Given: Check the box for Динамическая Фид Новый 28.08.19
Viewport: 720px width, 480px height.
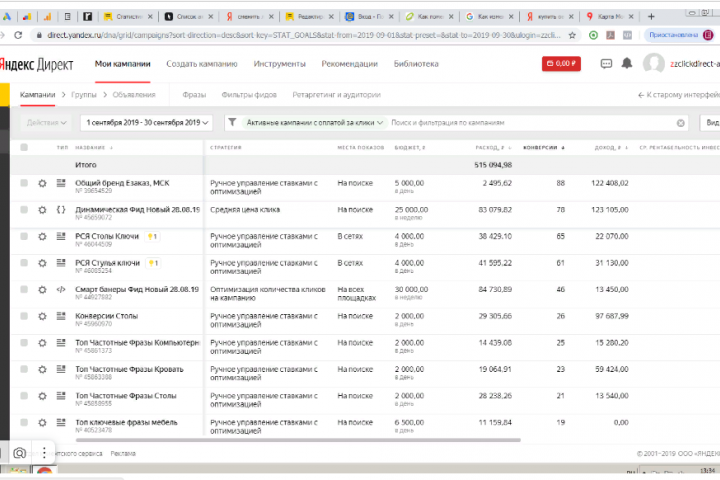Looking at the screenshot, I should (x=24, y=209).
